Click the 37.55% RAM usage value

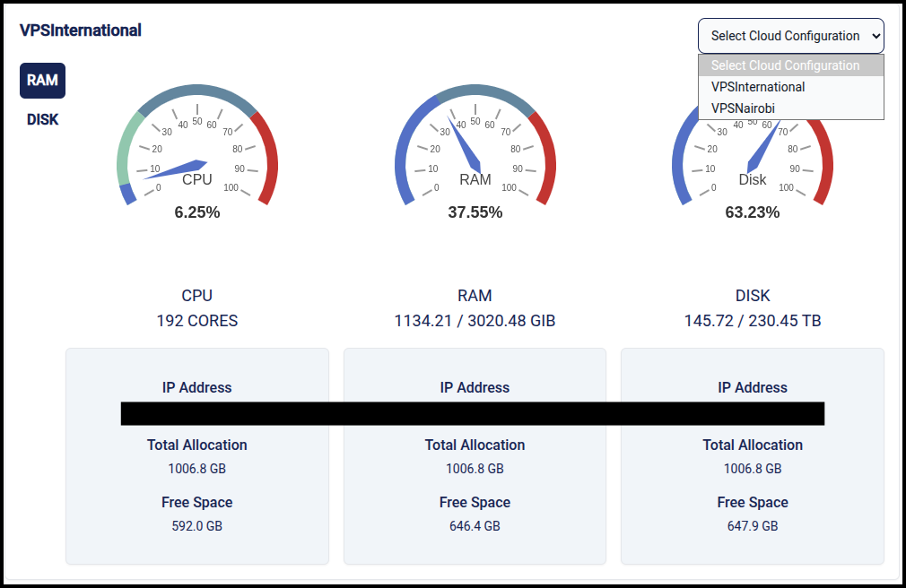(475, 212)
